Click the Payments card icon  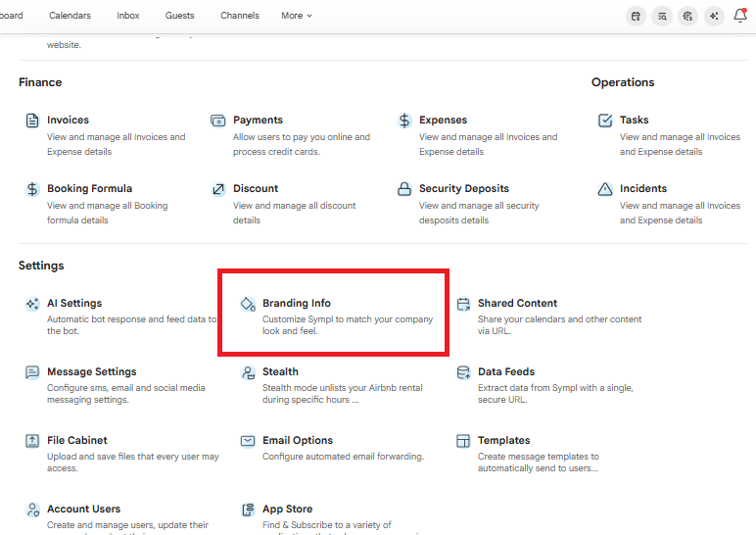point(218,121)
